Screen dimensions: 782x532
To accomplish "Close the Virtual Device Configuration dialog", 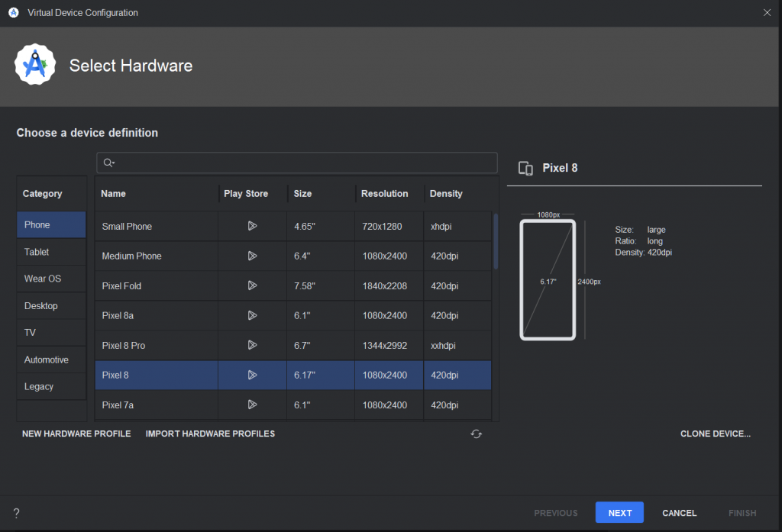I will pyautogui.click(x=767, y=12).
